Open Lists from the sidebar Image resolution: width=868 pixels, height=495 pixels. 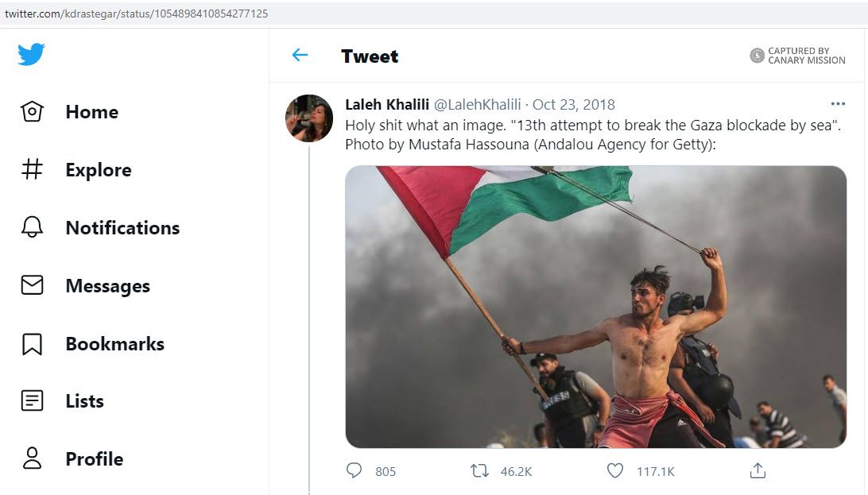[84, 401]
